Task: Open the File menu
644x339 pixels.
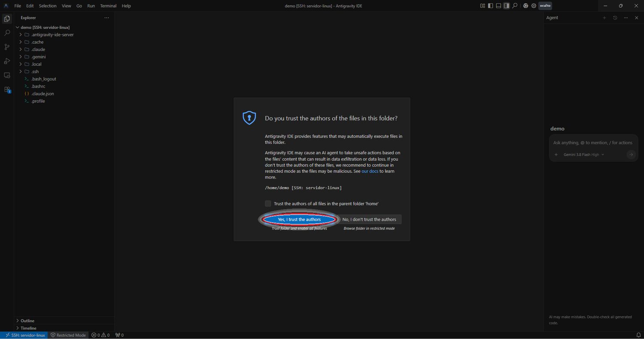Action: tap(18, 6)
